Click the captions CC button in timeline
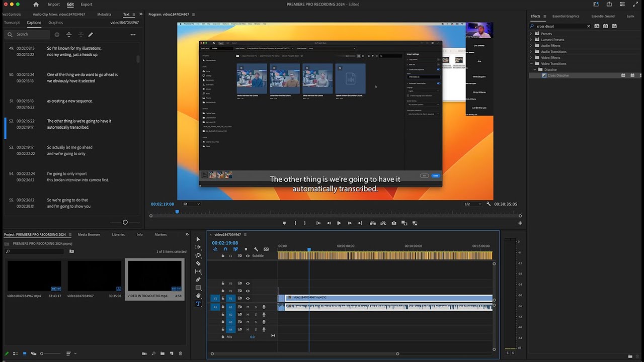Viewport: 644px width, 362px height. (266, 249)
